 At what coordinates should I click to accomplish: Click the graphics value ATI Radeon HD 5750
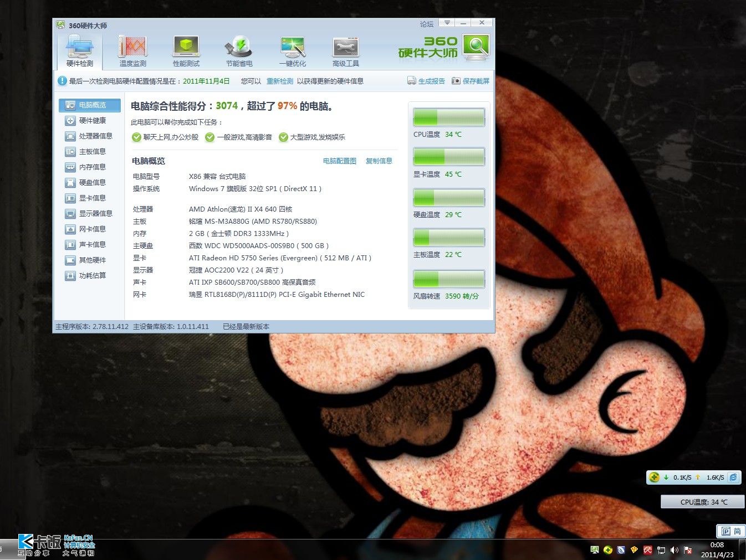tap(280, 258)
